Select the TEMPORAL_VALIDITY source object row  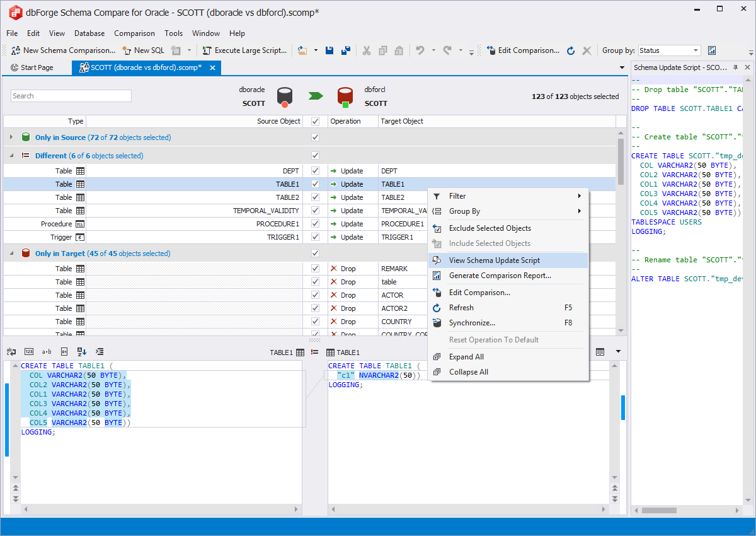point(194,211)
